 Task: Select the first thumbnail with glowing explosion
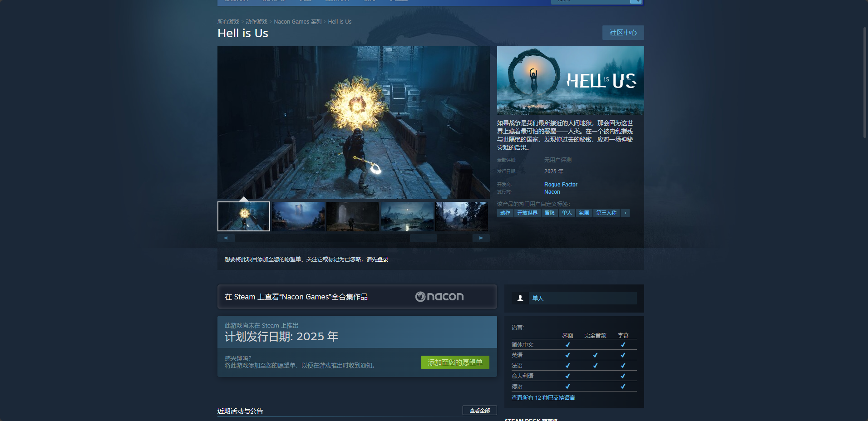[x=244, y=216]
